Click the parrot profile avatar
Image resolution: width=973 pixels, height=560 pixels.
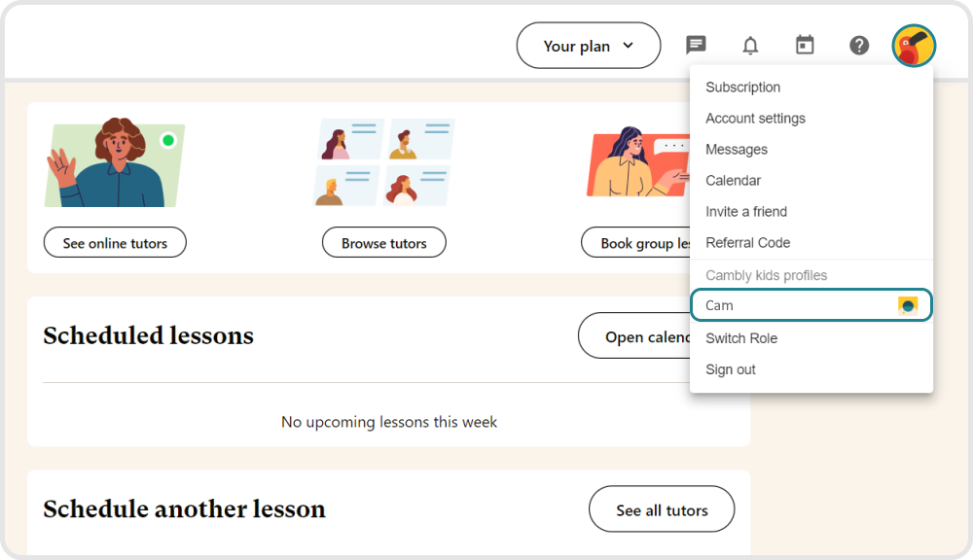[914, 46]
